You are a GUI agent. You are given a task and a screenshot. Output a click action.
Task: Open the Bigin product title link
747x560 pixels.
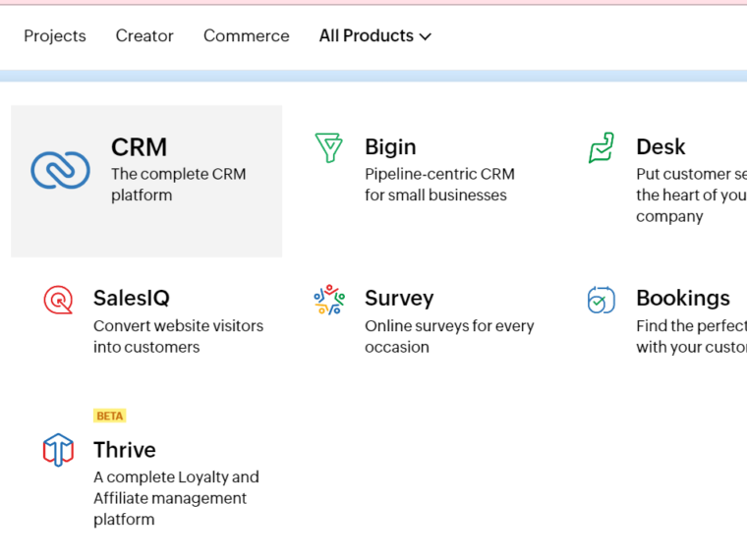tap(390, 147)
